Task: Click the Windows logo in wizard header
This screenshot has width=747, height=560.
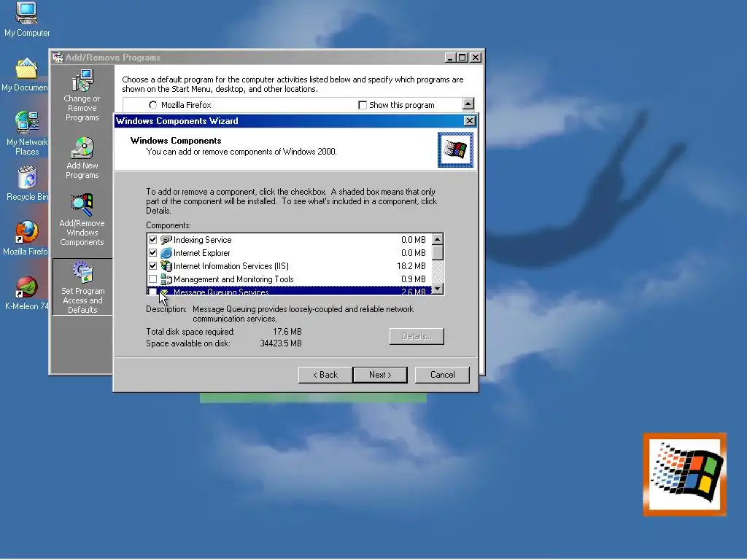Action: point(455,150)
